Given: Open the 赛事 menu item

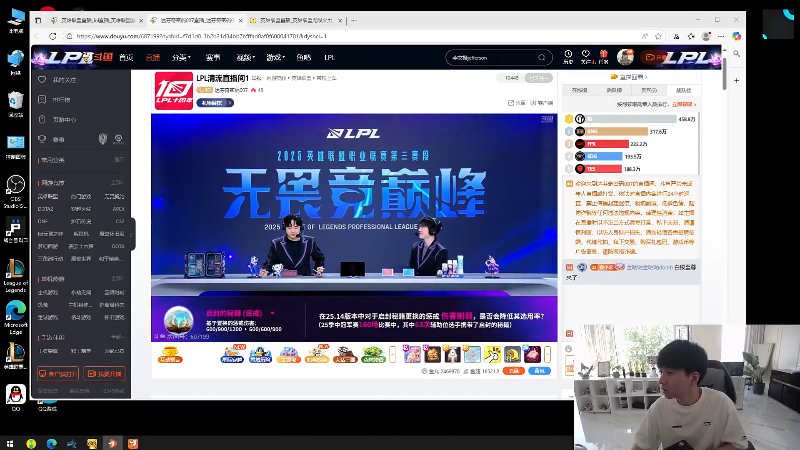Looking at the screenshot, I should tap(213, 58).
